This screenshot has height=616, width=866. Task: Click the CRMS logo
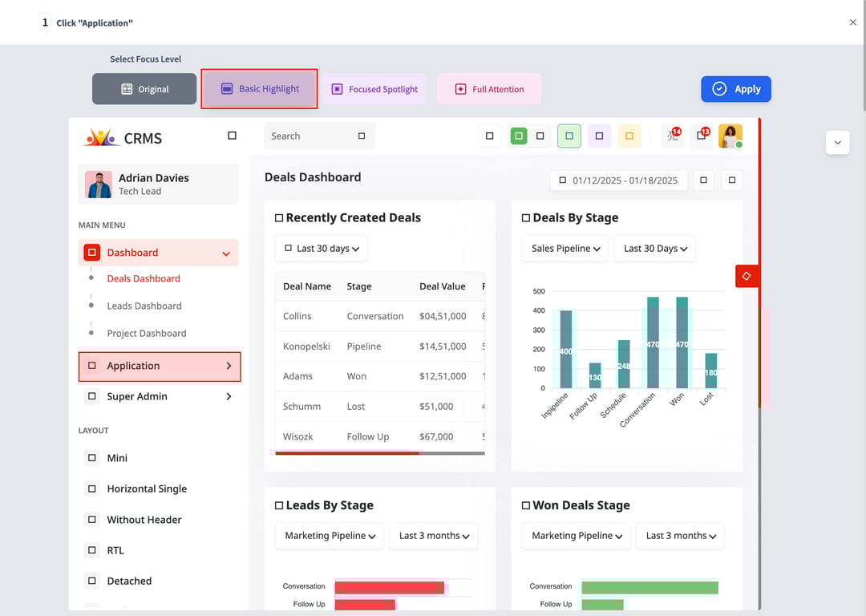(x=122, y=138)
